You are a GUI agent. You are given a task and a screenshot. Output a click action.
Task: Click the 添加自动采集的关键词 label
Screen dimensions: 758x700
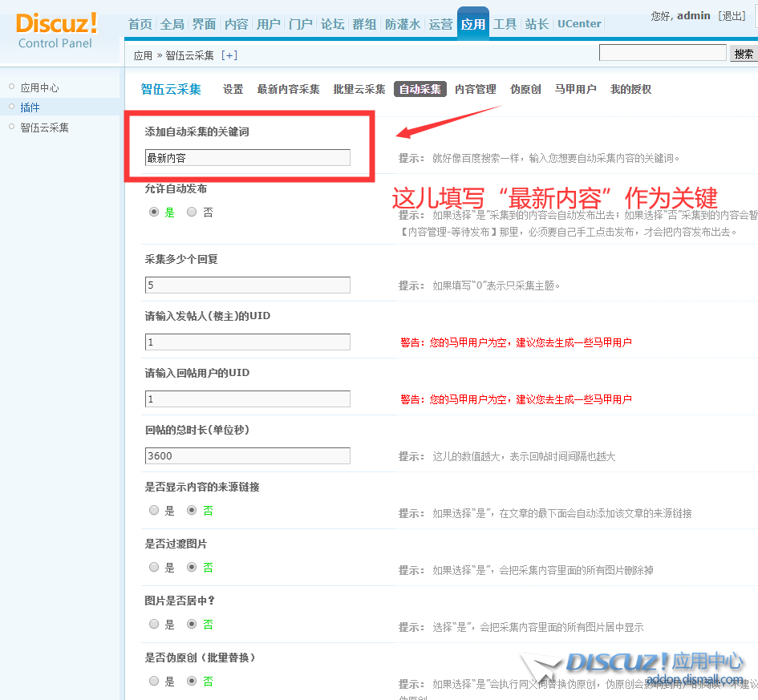(x=197, y=132)
